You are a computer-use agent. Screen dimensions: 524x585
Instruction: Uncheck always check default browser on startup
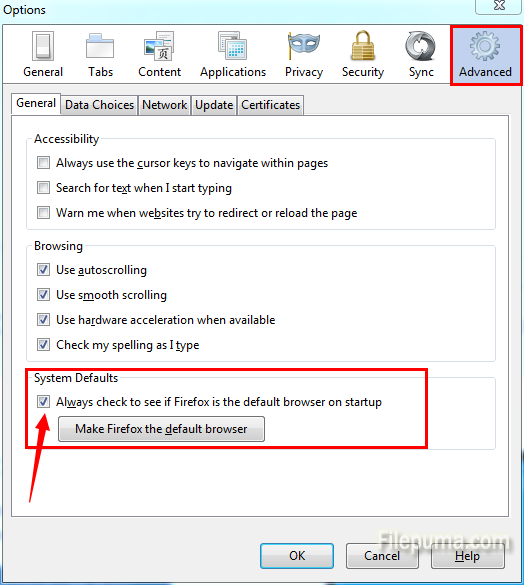tap(43, 402)
